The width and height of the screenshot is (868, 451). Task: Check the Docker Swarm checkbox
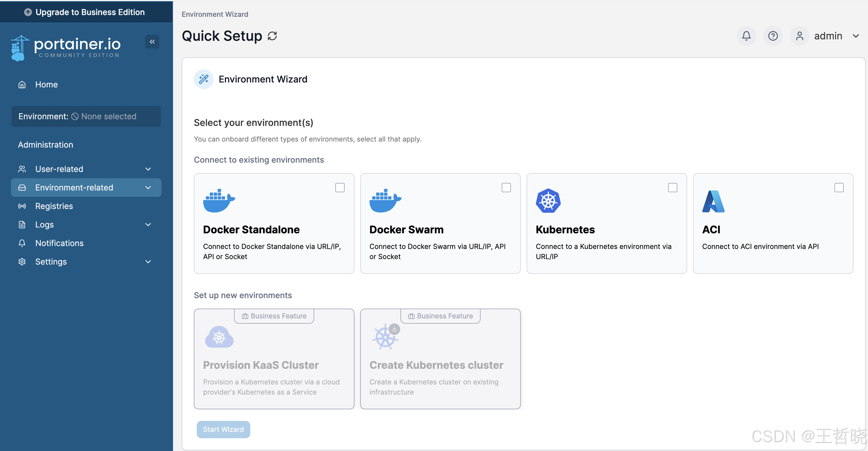(x=506, y=187)
